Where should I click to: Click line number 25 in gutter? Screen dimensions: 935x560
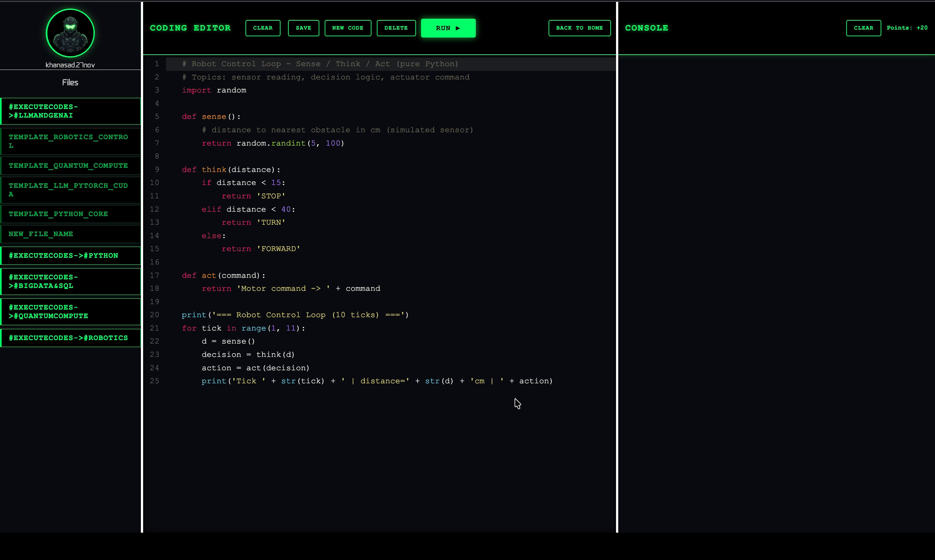pyautogui.click(x=155, y=381)
